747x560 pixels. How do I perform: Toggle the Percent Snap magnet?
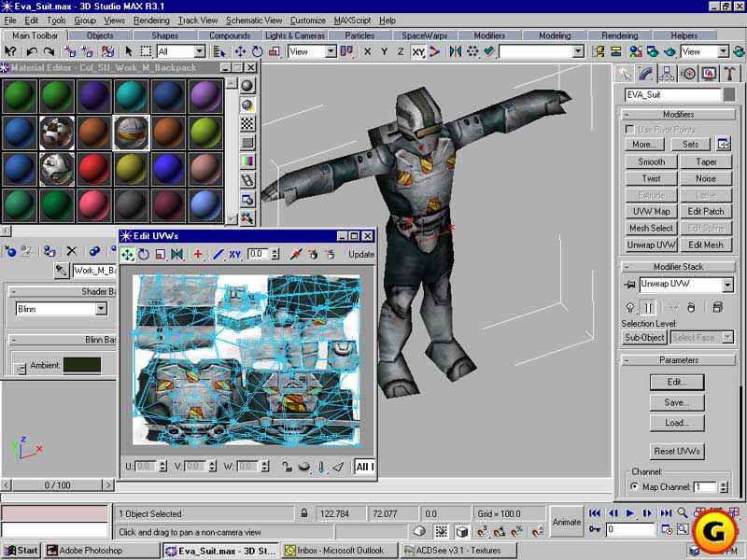click(517, 530)
